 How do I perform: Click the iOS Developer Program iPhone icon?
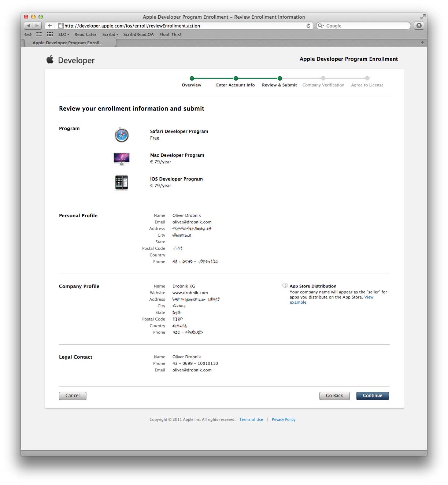tap(122, 182)
